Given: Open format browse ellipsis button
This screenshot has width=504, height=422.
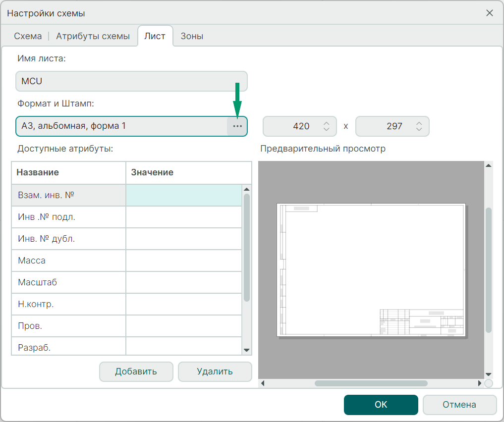Looking at the screenshot, I should click(237, 126).
